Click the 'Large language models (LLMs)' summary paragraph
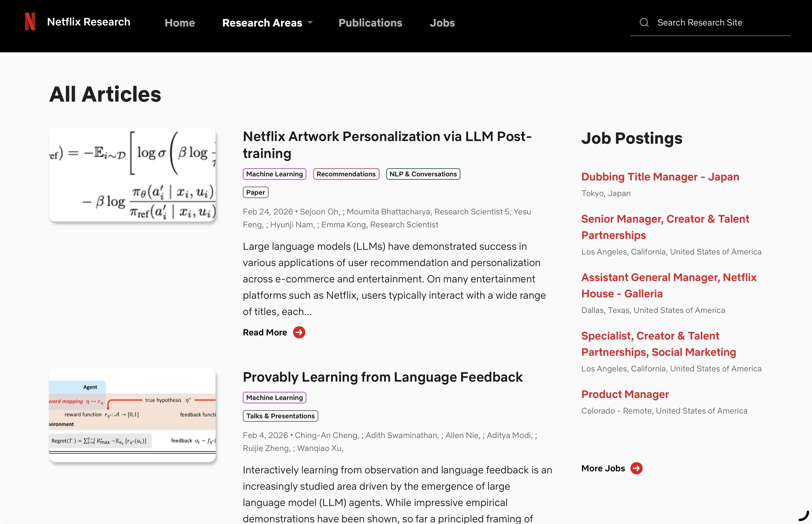 click(x=394, y=279)
